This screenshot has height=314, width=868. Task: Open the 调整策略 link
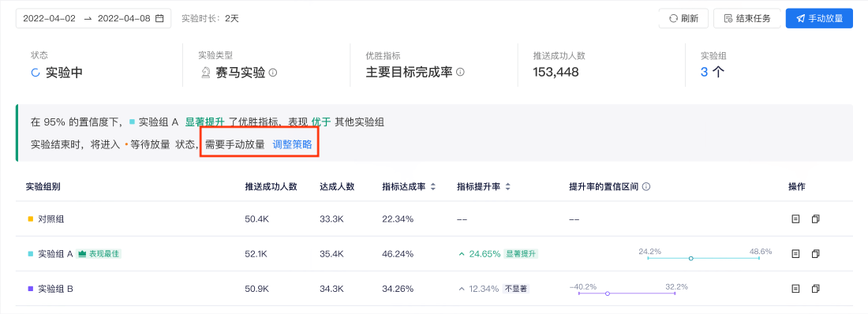click(x=292, y=144)
